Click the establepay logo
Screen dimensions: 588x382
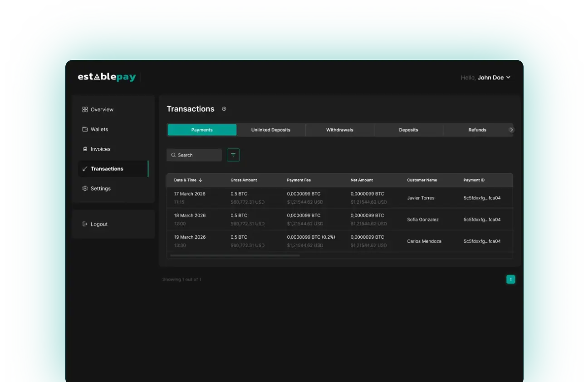[107, 77]
